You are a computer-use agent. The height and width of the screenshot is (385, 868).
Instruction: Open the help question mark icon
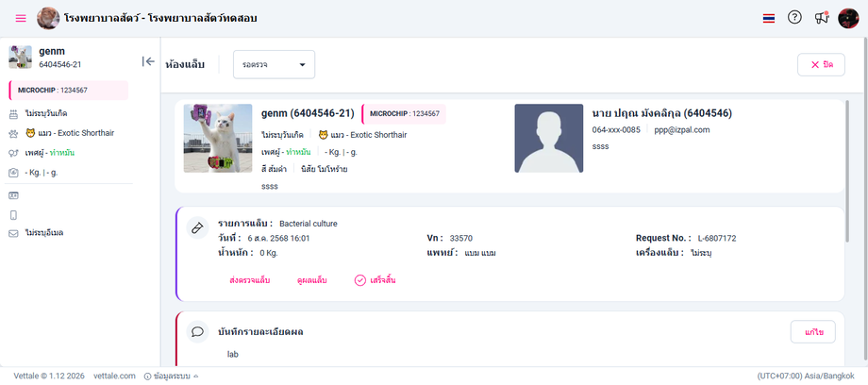point(794,18)
